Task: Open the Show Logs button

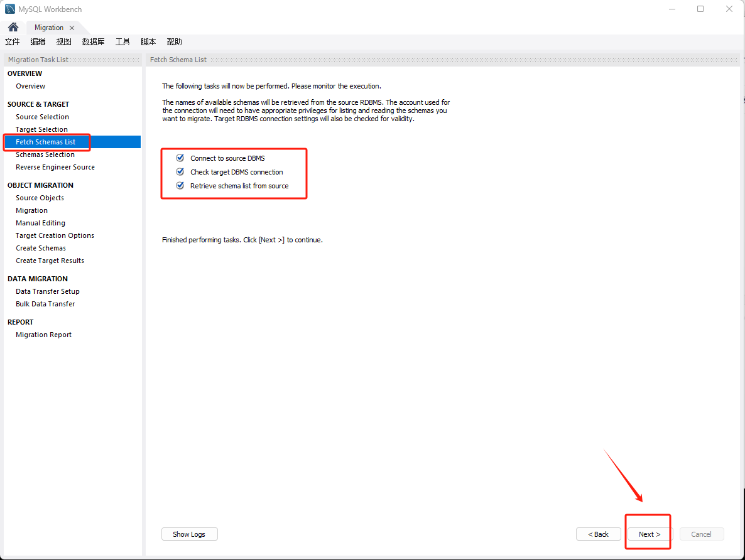Action: [x=190, y=534]
